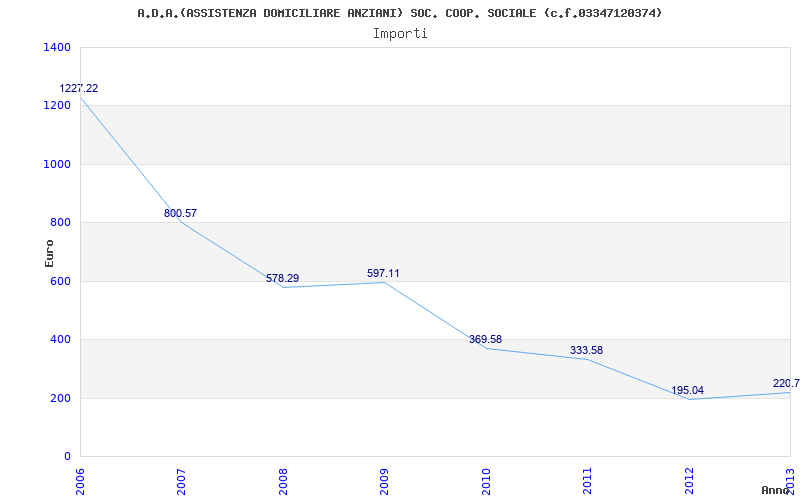Screen dimensions: 800x500
Task: Click the y-axis value 400
Action: click(x=61, y=339)
